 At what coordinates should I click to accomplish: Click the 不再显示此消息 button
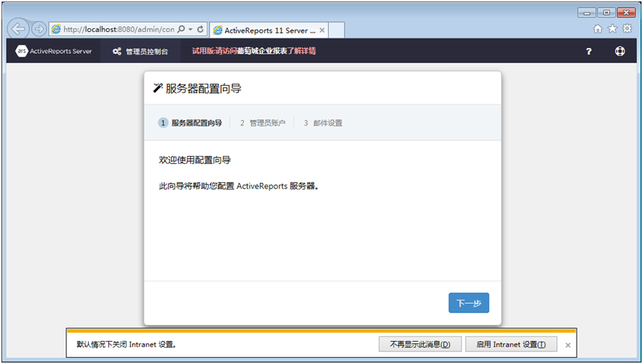[x=420, y=345]
